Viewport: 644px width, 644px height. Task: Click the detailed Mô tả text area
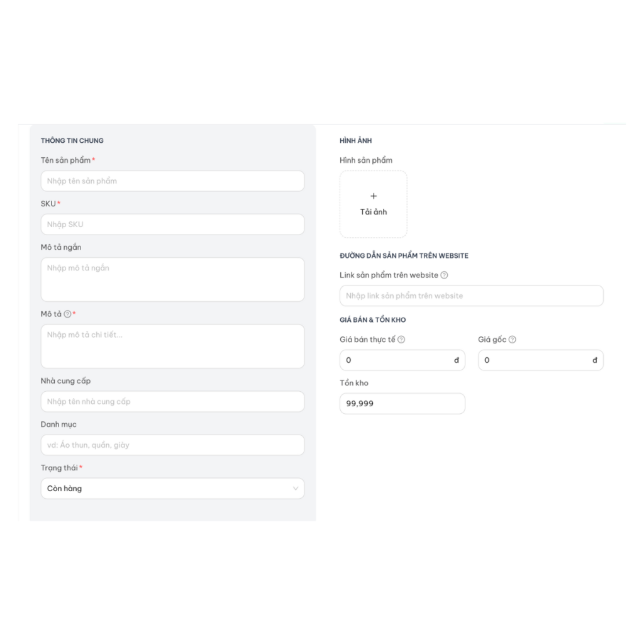coord(172,346)
